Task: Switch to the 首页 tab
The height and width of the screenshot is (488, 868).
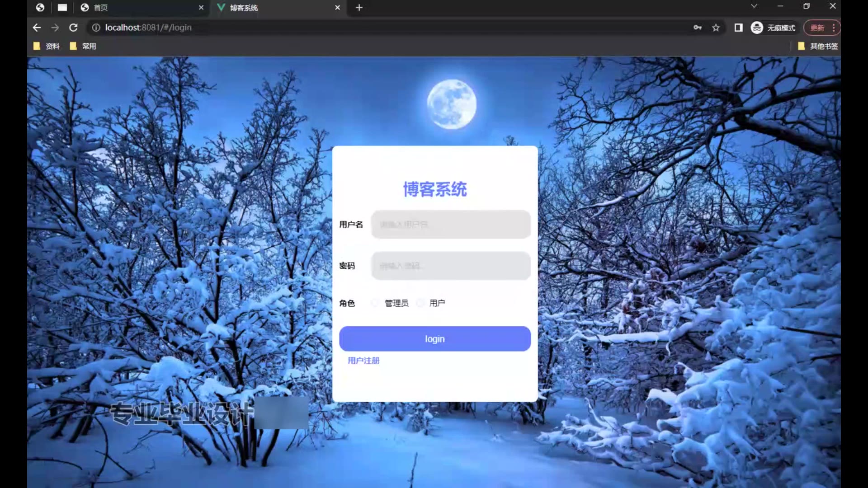Action: (136, 8)
